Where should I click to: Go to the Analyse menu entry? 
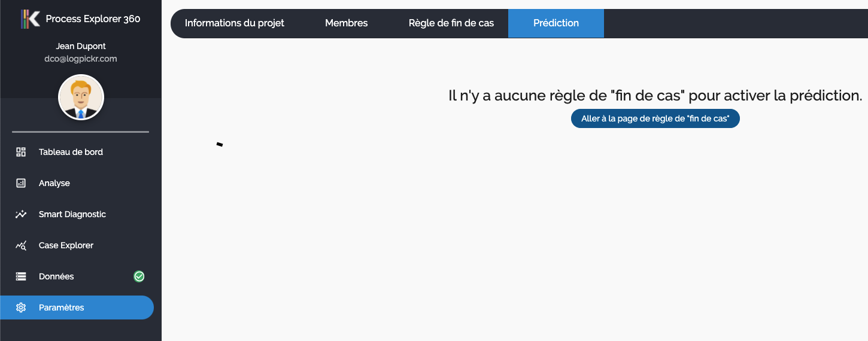pos(54,183)
